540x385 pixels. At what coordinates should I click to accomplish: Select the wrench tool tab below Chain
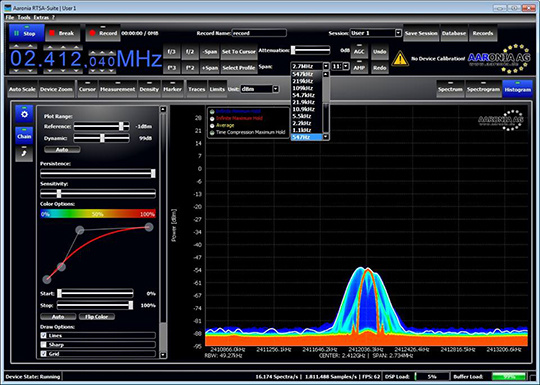pyautogui.click(x=24, y=153)
